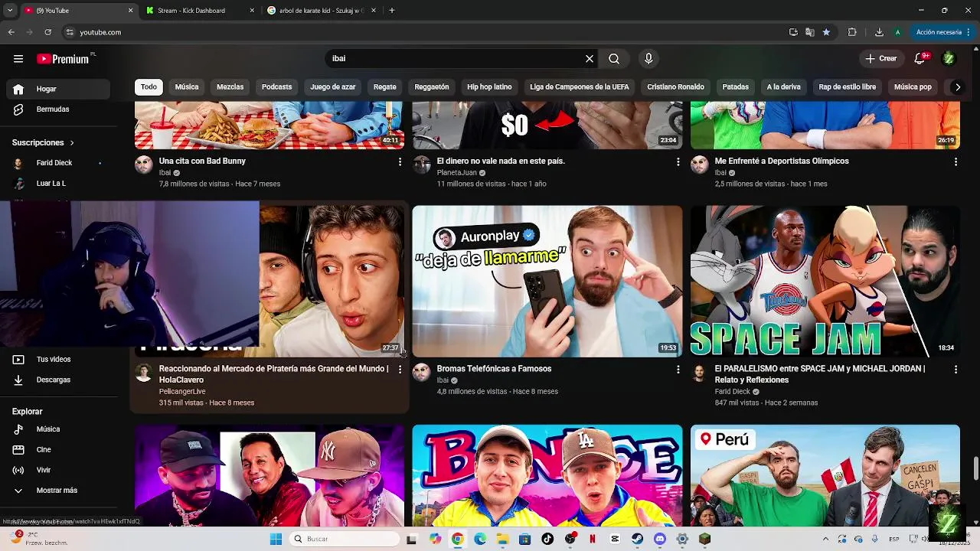Open TikTok from the taskbar

547,539
